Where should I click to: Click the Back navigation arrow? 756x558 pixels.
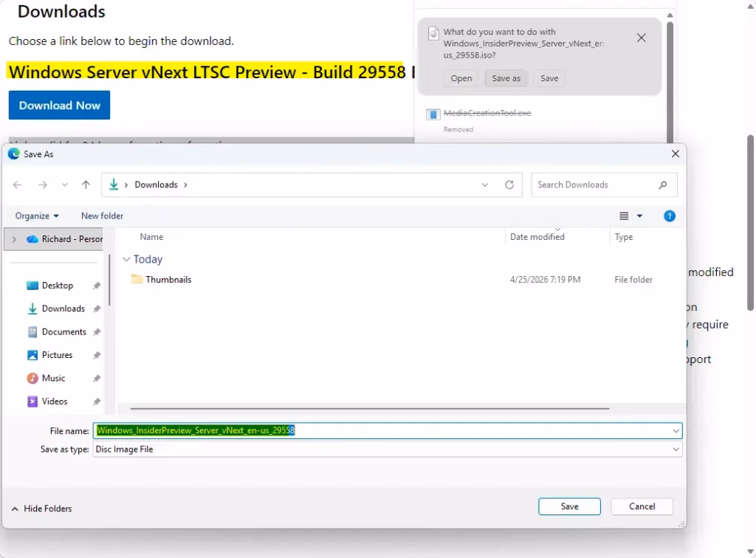pyautogui.click(x=18, y=185)
